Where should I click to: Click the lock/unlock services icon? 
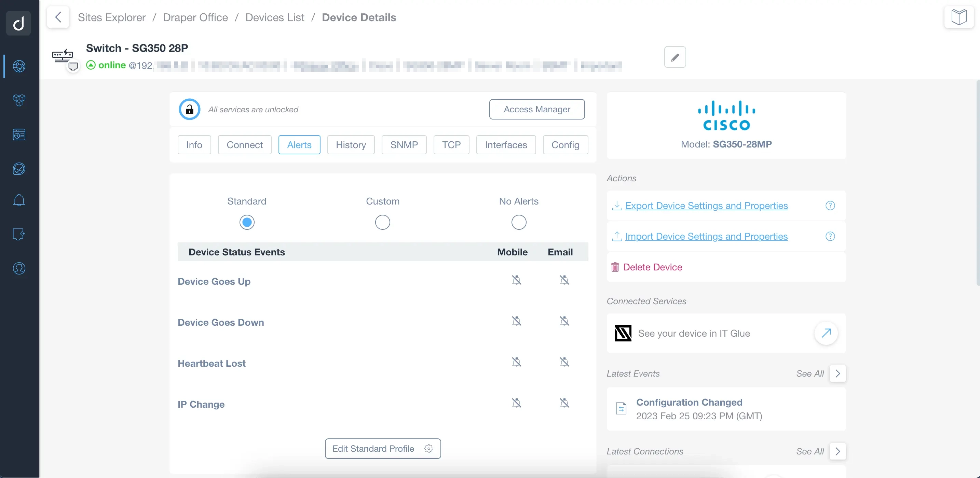click(x=189, y=109)
